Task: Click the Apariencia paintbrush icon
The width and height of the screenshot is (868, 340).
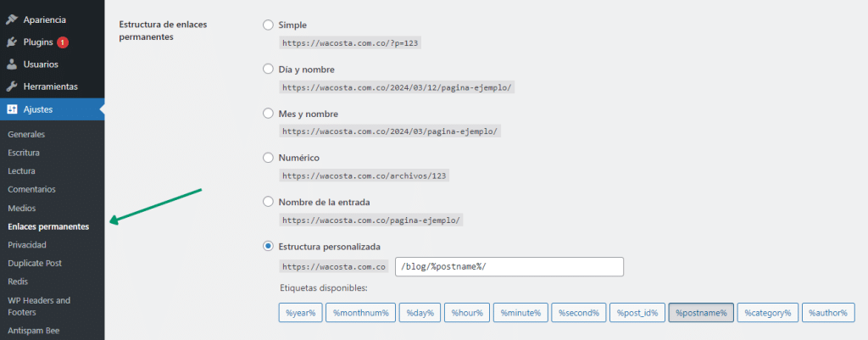Action: pos(12,20)
